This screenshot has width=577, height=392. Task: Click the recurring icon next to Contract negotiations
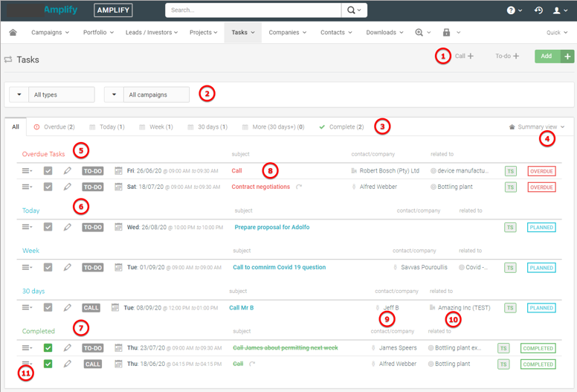[x=299, y=187]
